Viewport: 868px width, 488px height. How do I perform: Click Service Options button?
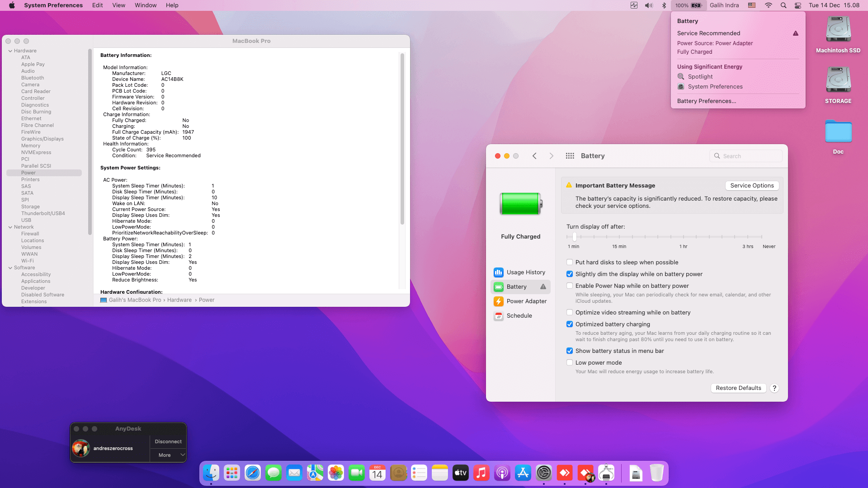[x=752, y=186]
